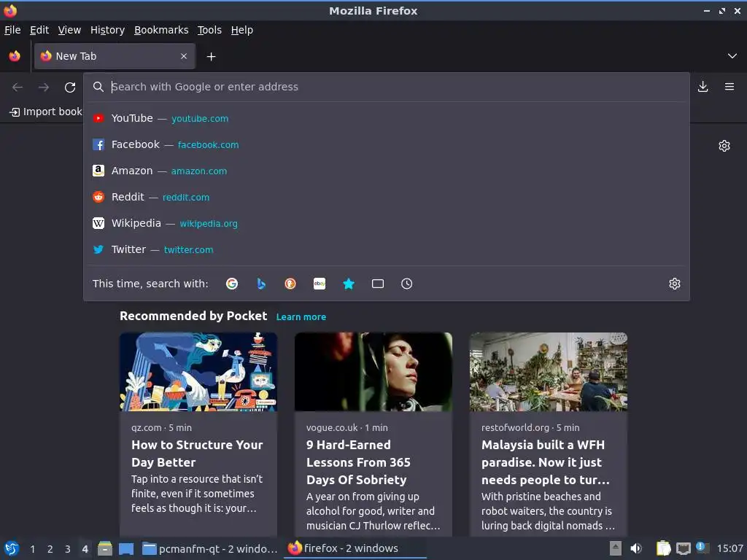Open Malaysia built a WFH paradise article
747x560 pixels.
click(546, 462)
